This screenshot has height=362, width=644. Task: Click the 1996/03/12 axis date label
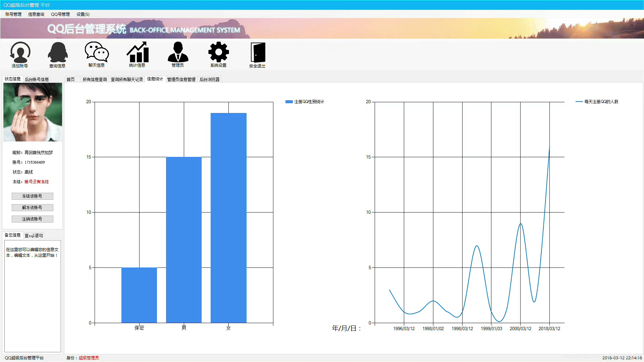tap(404, 328)
